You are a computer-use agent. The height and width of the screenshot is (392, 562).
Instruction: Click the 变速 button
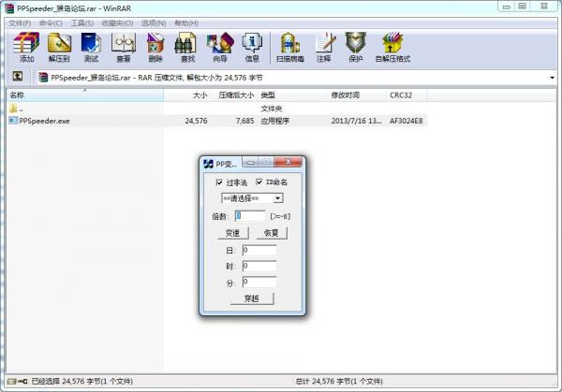click(233, 233)
